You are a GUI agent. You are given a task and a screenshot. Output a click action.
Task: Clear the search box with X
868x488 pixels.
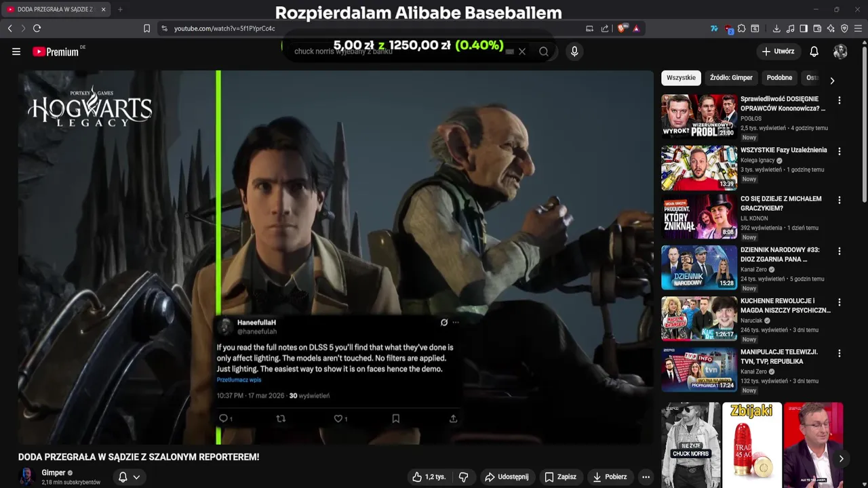(x=522, y=52)
